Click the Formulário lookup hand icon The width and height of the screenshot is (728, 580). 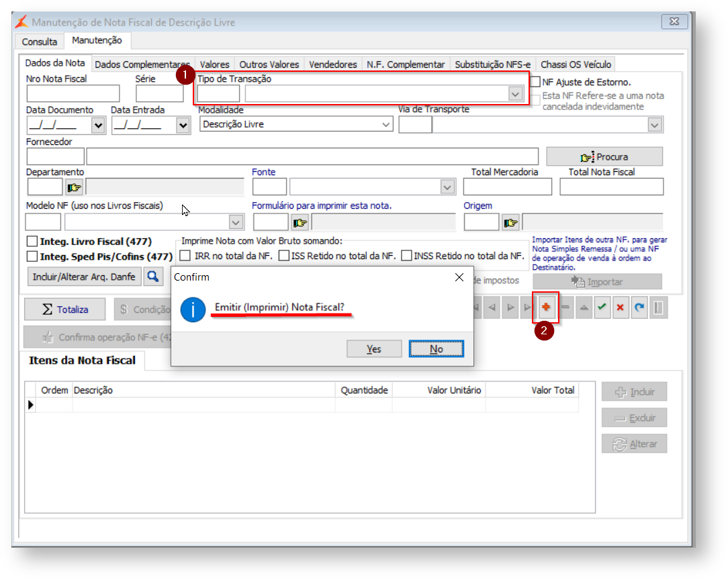pos(300,223)
